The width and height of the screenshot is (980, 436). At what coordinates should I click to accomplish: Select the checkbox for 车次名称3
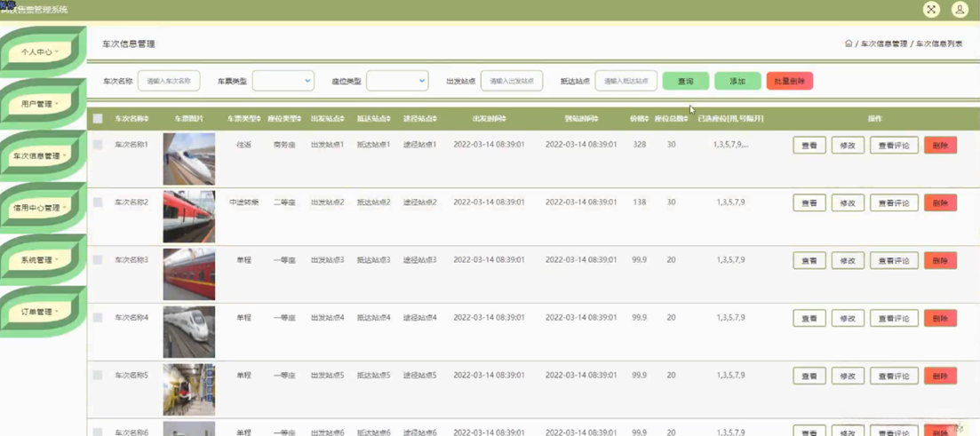98,260
